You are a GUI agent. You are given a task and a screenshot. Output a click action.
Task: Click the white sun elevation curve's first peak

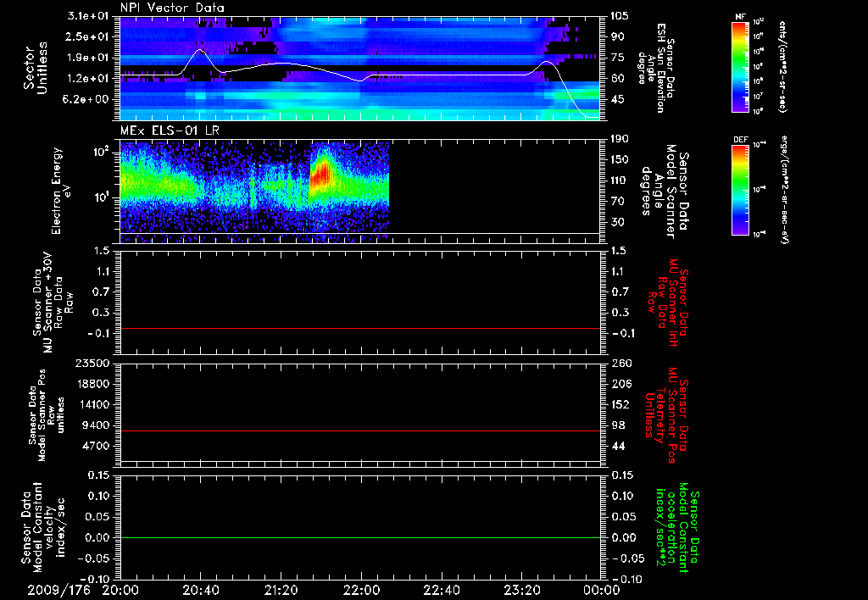tap(200, 50)
